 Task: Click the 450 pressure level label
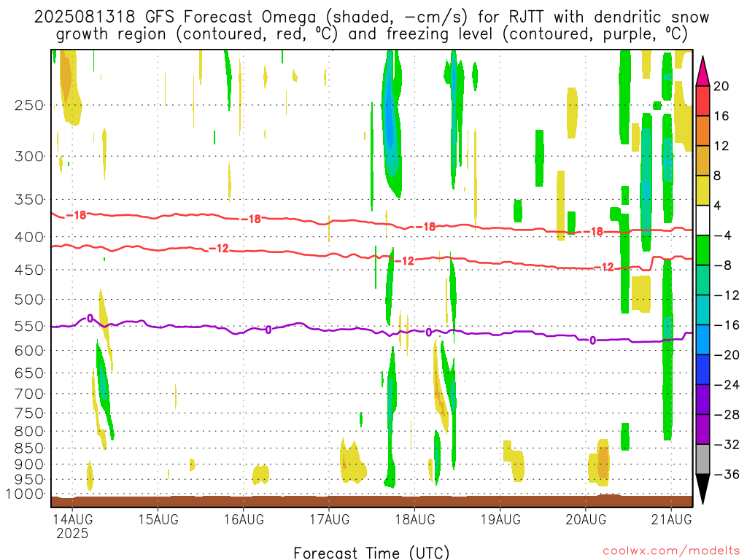[x=29, y=270]
